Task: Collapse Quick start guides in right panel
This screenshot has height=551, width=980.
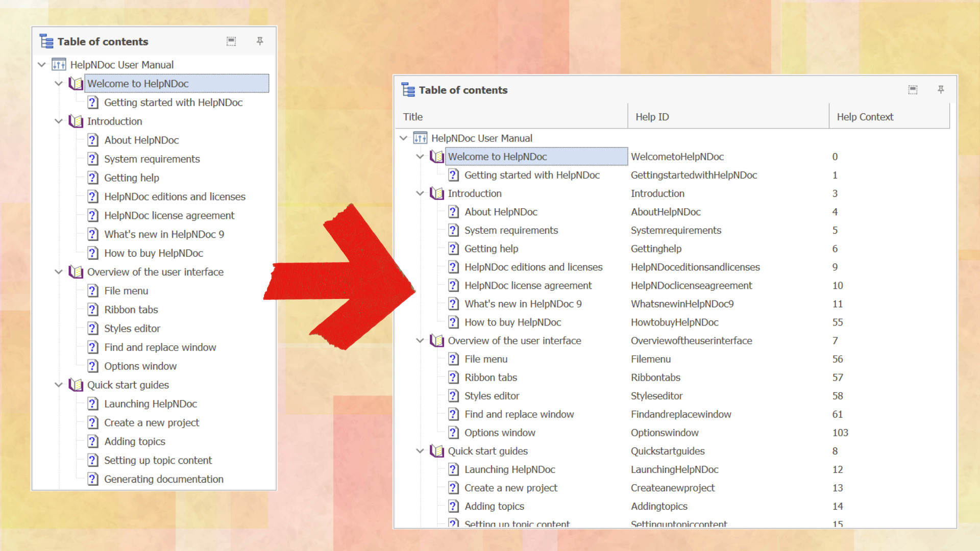Action: [x=420, y=450]
